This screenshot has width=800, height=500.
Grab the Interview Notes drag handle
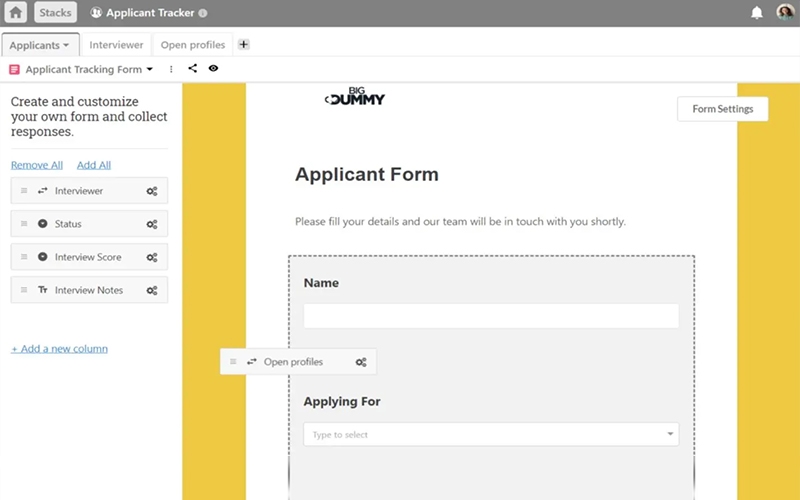pyautogui.click(x=24, y=290)
